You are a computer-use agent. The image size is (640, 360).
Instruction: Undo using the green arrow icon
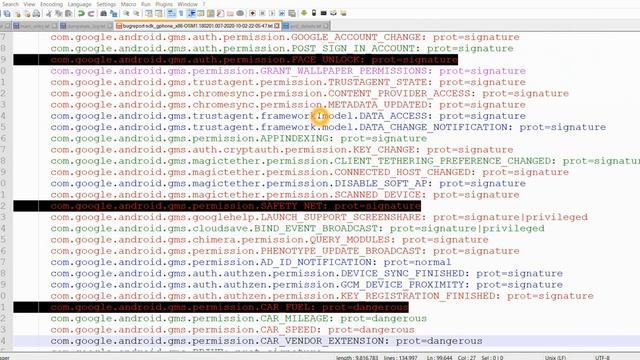pos(81,13)
